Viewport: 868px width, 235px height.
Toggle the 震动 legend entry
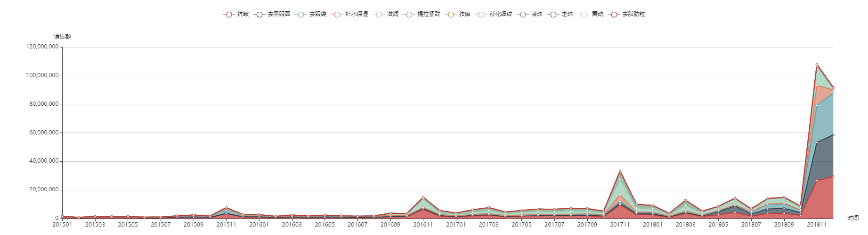(x=591, y=14)
